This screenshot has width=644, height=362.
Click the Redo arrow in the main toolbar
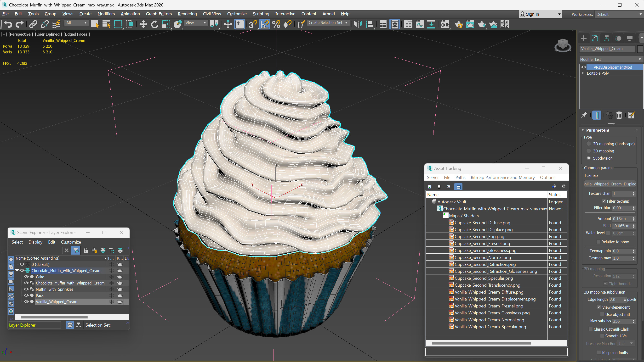coord(19,24)
